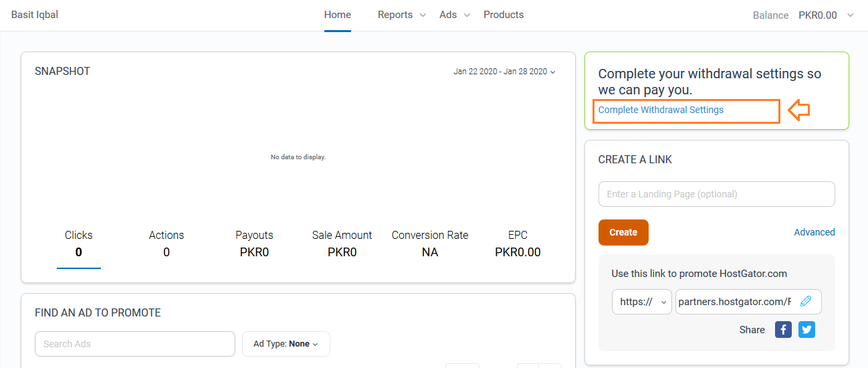The width and height of the screenshot is (868, 368).
Task: Go to the Home tab
Action: tap(338, 15)
